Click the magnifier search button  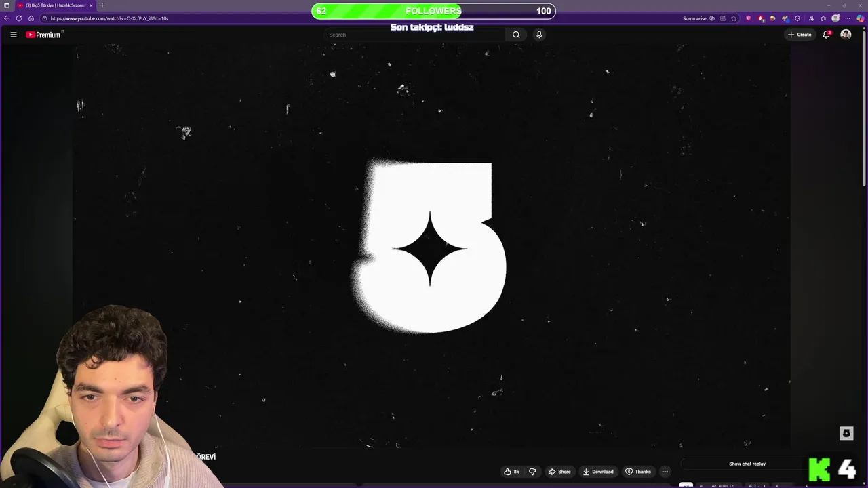516,35
